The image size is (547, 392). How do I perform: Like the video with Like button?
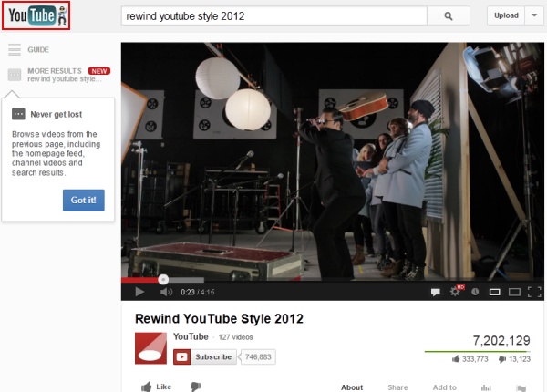pos(156,387)
